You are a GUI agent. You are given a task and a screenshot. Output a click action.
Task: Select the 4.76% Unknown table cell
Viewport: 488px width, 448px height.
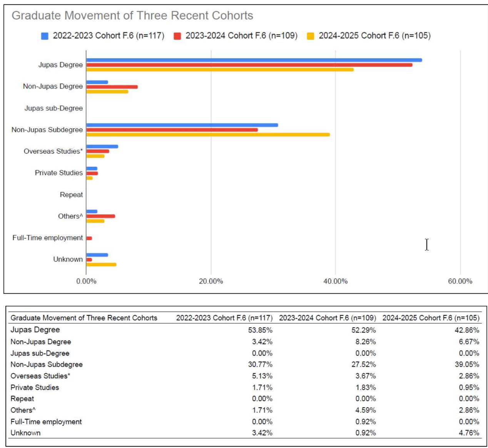tap(469, 433)
